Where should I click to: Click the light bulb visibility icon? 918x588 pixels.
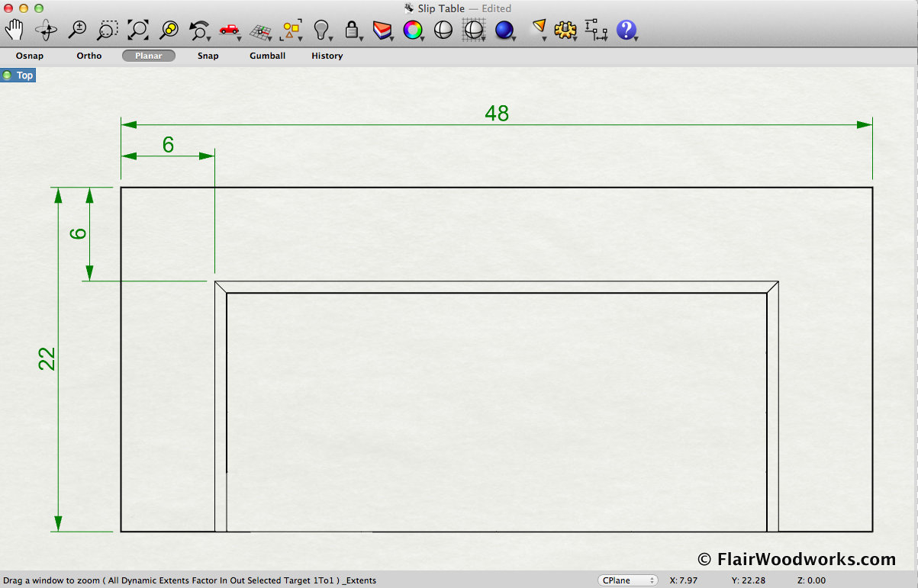[322, 30]
